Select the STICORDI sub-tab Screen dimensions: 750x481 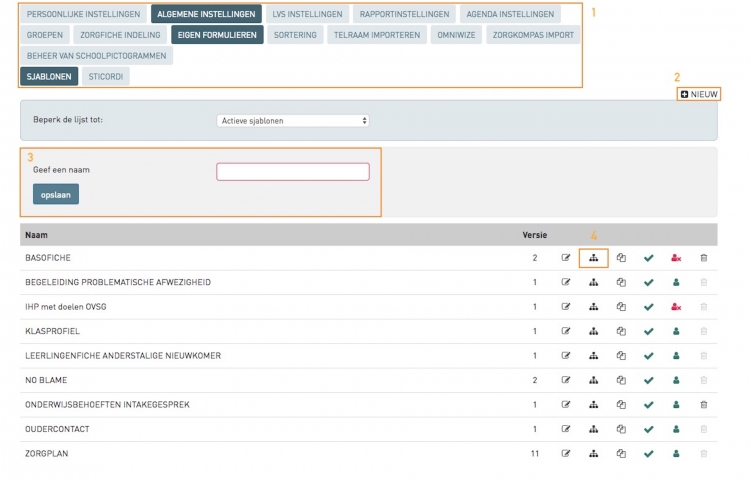point(106,76)
